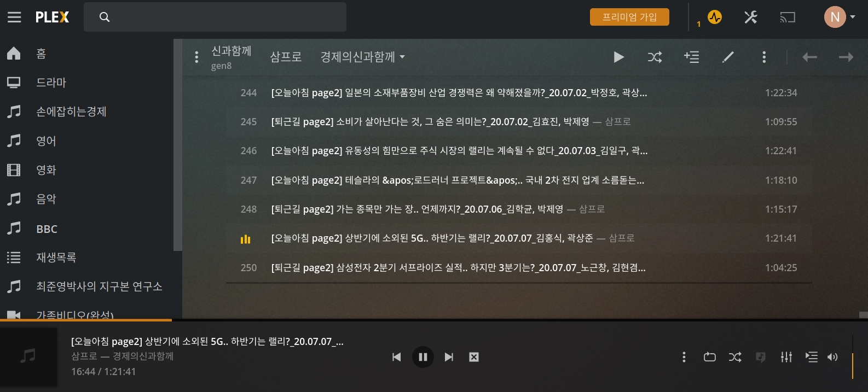Open the hamburger sidebar menu
The image size is (868, 392).
14,17
